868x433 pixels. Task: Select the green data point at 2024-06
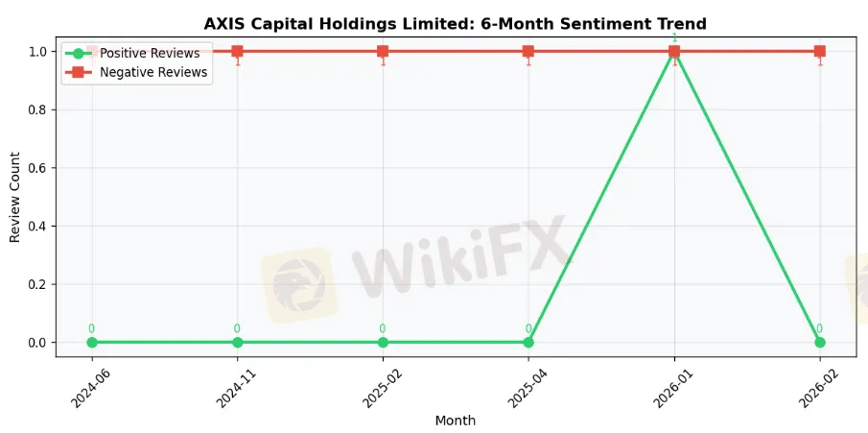click(92, 342)
